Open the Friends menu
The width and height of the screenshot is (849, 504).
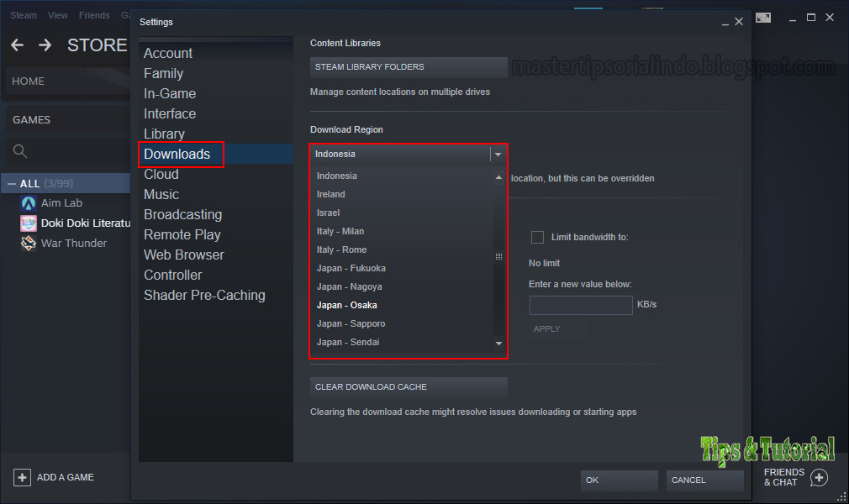(x=94, y=15)
